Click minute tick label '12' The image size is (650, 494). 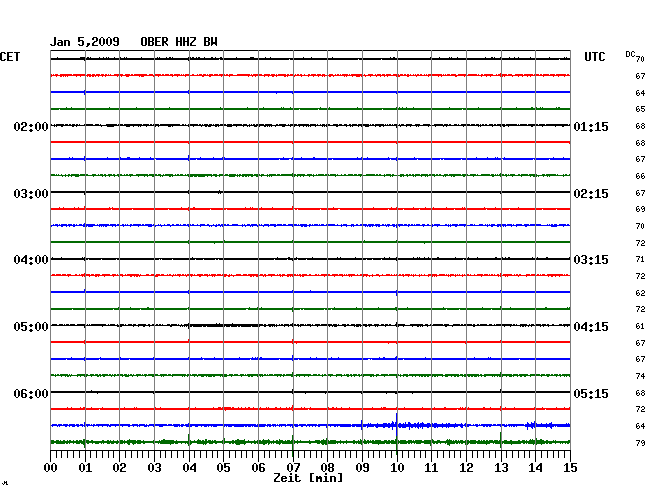point(466,467)
